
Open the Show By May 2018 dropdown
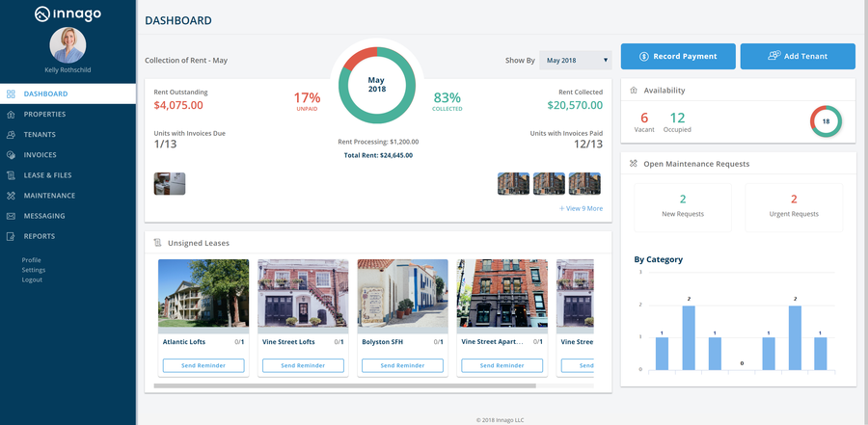click(x=575, y=60)
